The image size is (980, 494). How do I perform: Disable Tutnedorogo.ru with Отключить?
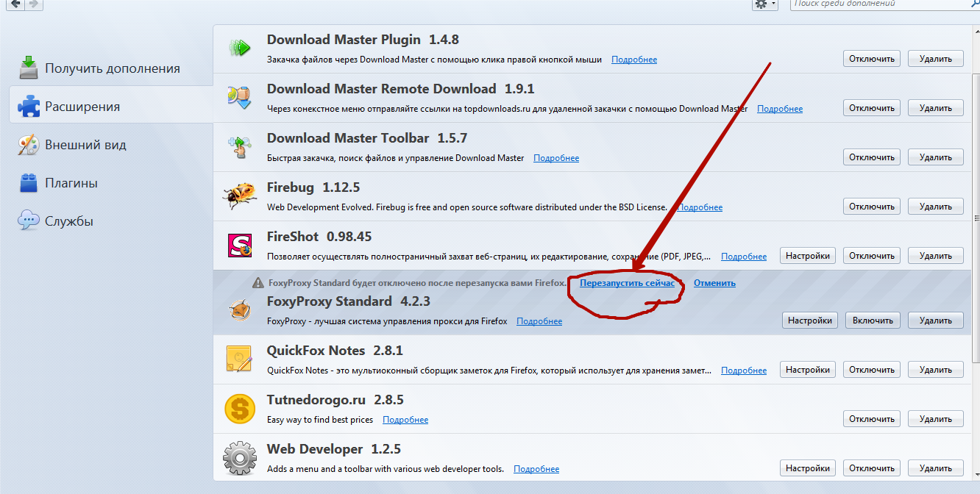pyautogui.click(x=871, y=419)
